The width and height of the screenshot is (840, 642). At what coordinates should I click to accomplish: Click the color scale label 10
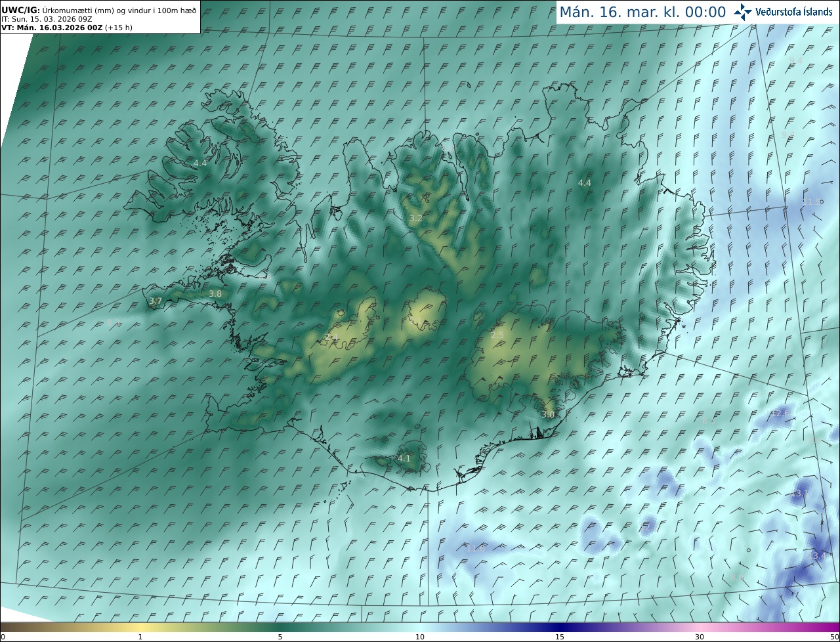pos(420,637)
